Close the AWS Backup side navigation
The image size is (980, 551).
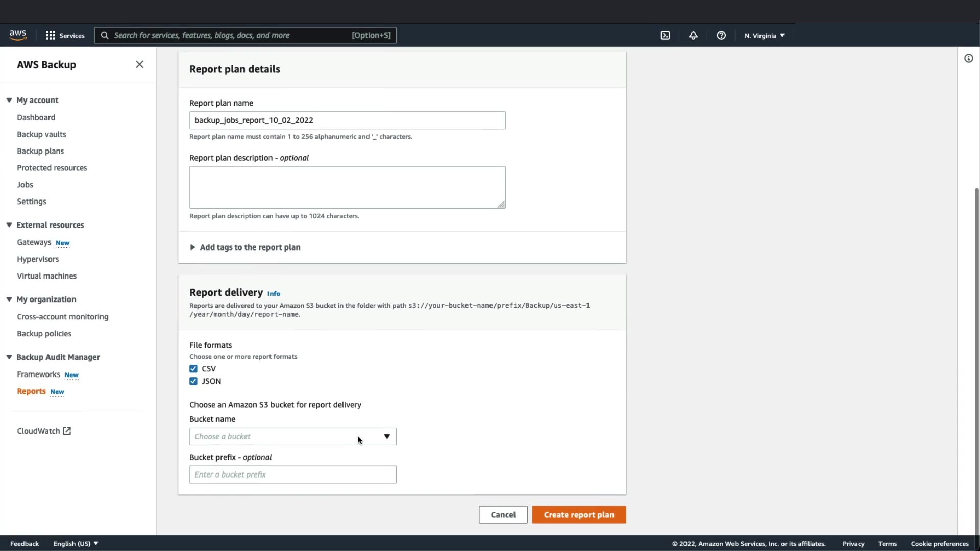click(139, 64)
